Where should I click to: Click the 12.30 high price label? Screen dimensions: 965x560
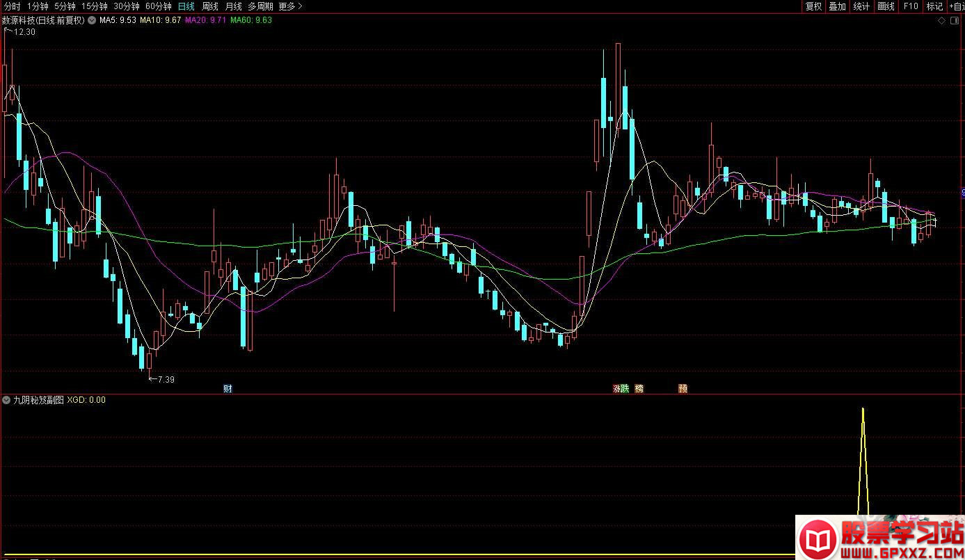click(x=24, y=32)
